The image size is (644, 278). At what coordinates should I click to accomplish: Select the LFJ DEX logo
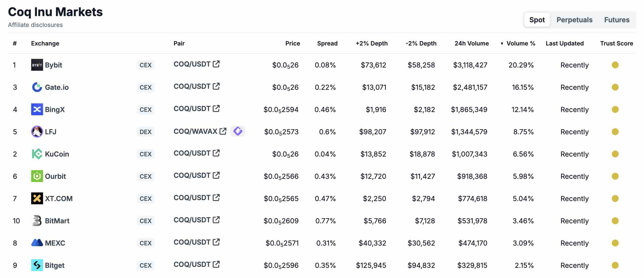tap(37, 131)
